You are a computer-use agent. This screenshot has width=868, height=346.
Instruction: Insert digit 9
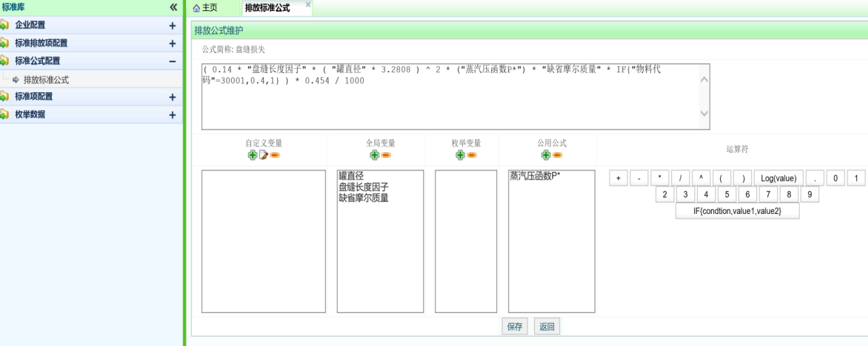810,195
